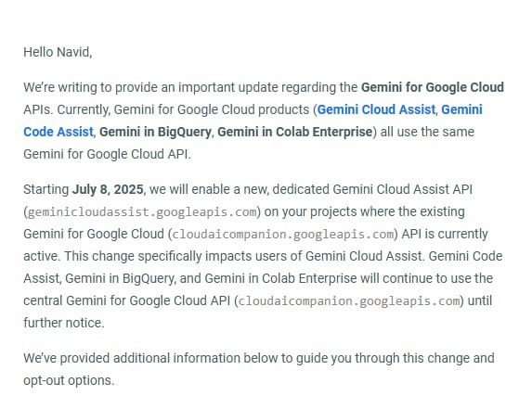Click the 'opt-out options.' text

[69, 381]
